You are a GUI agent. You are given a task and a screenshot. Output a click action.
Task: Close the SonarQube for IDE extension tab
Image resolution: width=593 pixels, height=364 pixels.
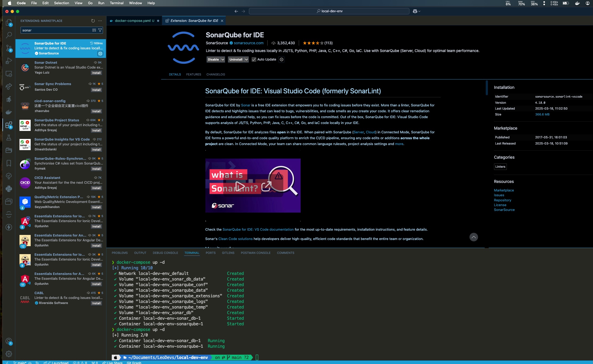[x=222, y=21]
